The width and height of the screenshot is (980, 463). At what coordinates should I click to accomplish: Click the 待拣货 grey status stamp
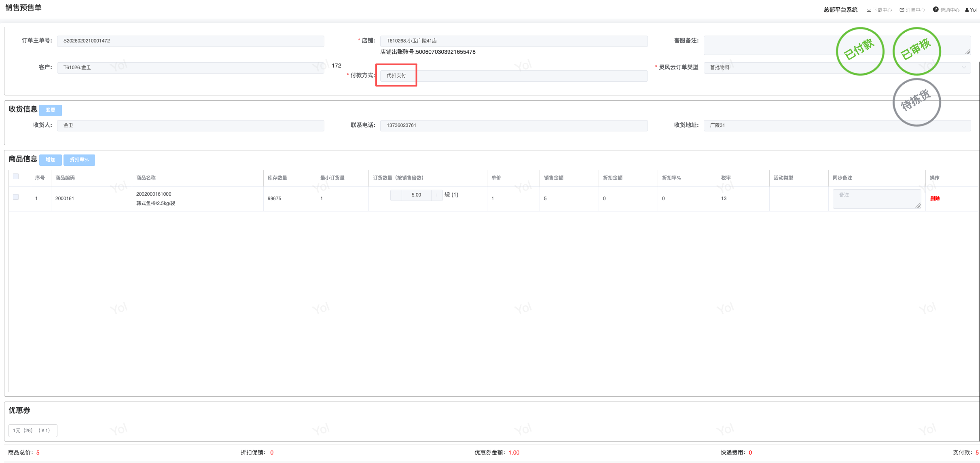coord(917,102)
